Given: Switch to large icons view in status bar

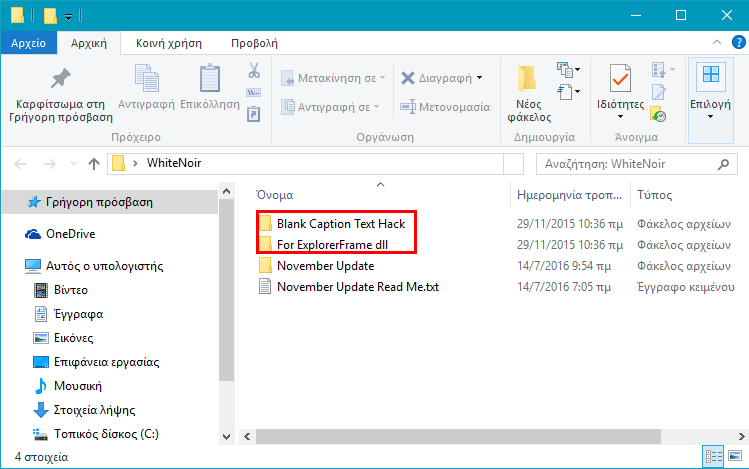Looking at the screenshot, I should tap(735, 456).
